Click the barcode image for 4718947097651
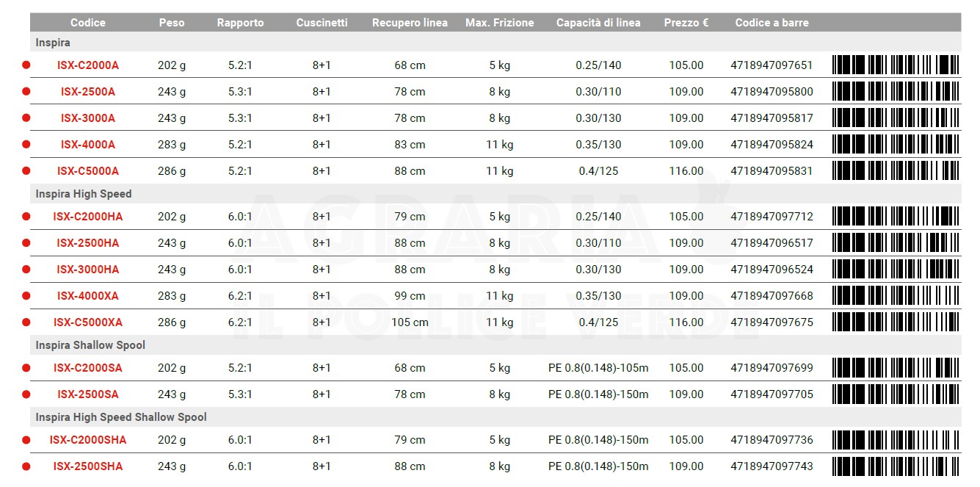 896,65
